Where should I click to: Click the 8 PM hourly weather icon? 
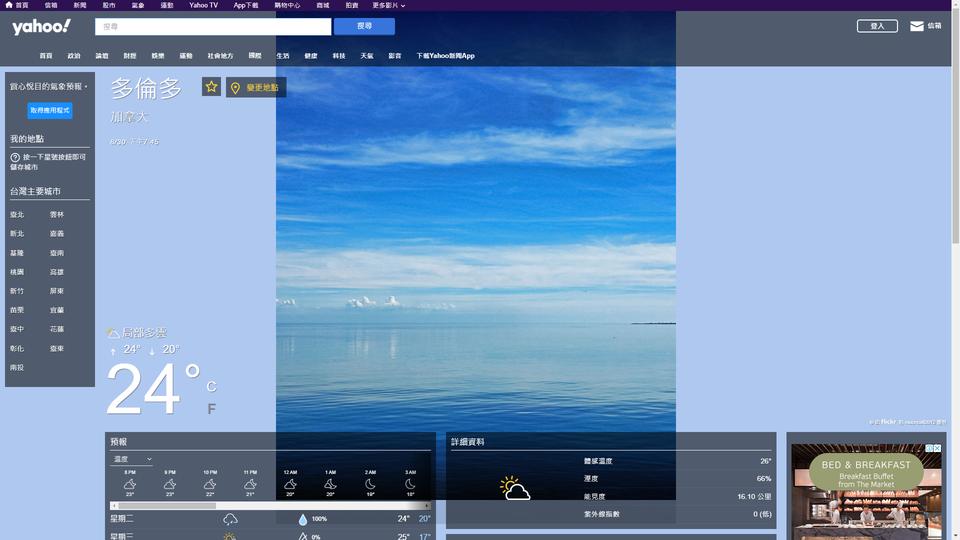(x=130, y=484)
